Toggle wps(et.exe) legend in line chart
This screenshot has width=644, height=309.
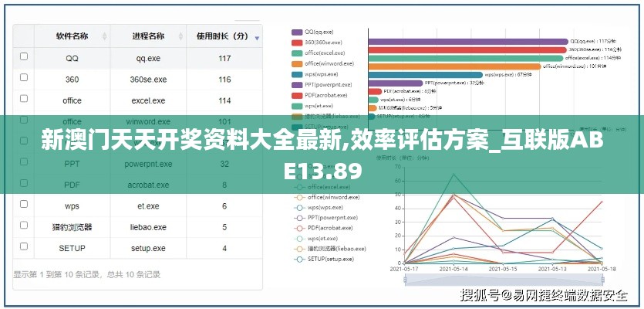[316, 238]
